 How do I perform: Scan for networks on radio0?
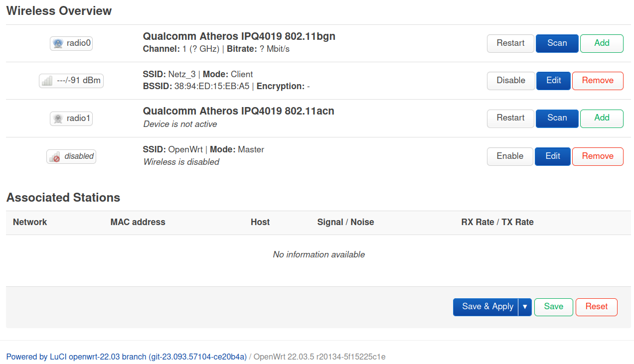click(557, 43)
